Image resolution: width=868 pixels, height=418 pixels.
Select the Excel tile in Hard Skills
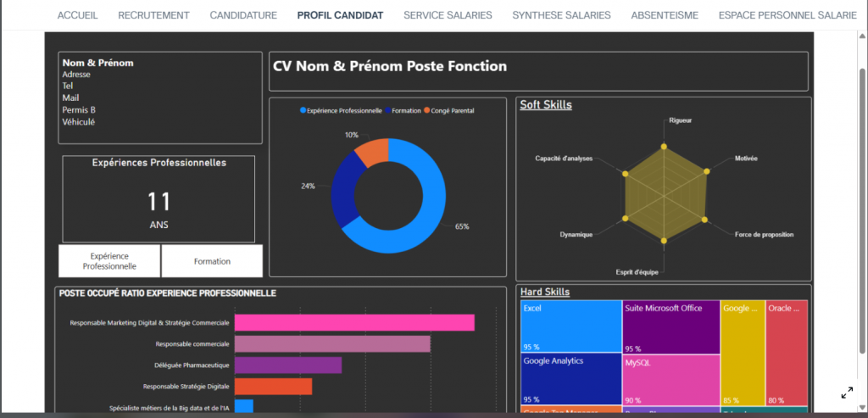click(x=570, y=326)
